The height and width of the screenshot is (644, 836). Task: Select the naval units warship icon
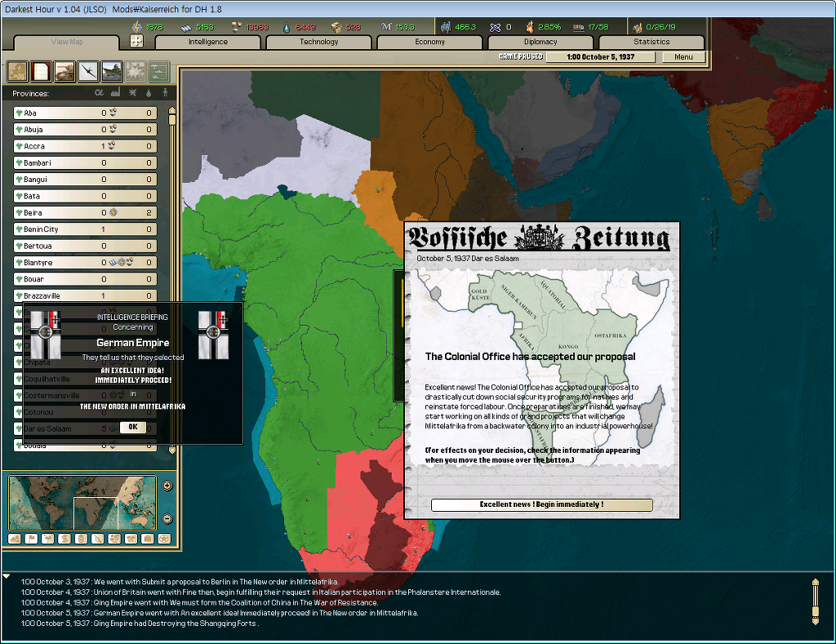112,71
